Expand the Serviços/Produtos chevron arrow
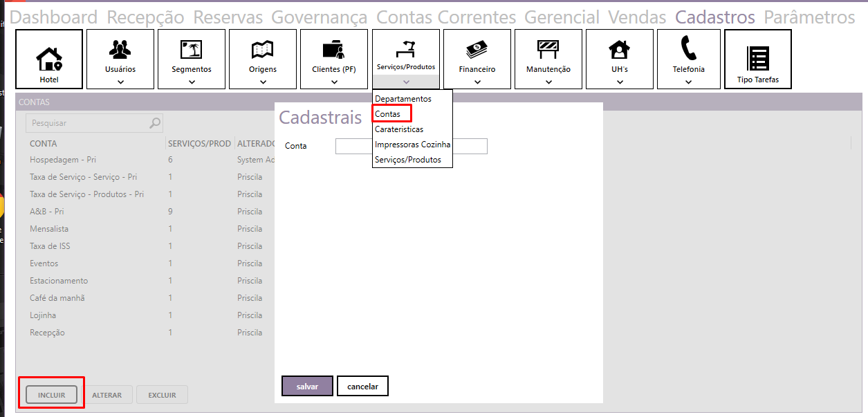This screenshot has width=868, height=417. click(x=406, y=82)
